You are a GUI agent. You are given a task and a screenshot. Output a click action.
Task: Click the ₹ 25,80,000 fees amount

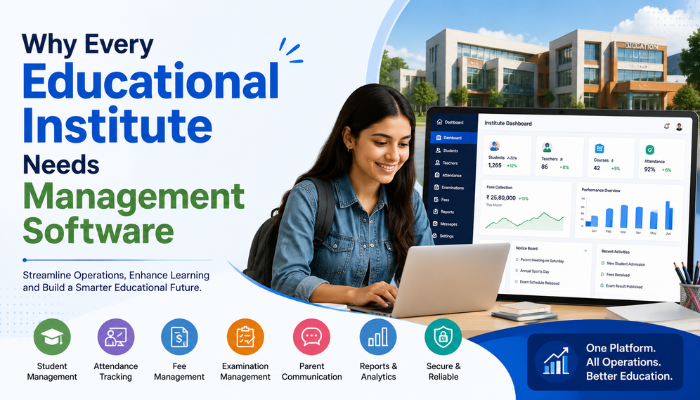pos(501,197)
